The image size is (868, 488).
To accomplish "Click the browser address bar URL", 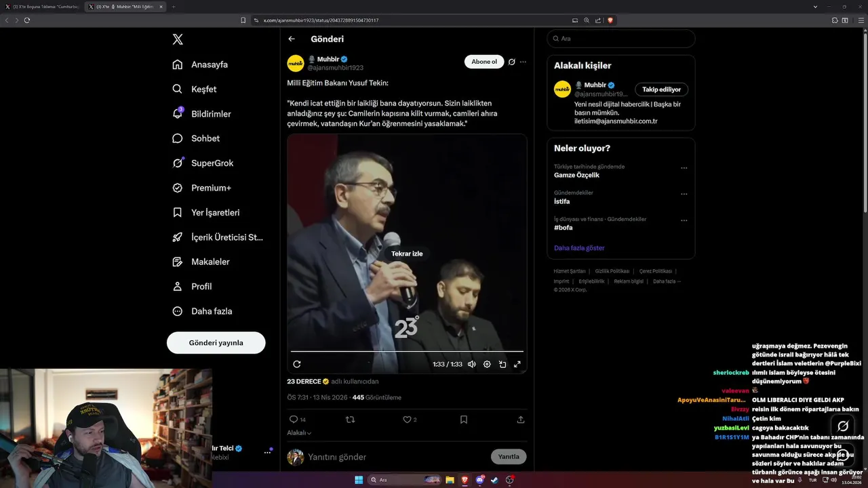I will coord(321,20).
